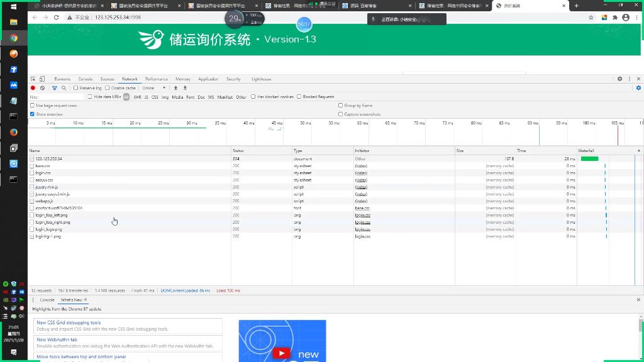
Task: Enable the Preserve log checkbox
Action: [75, 88]
